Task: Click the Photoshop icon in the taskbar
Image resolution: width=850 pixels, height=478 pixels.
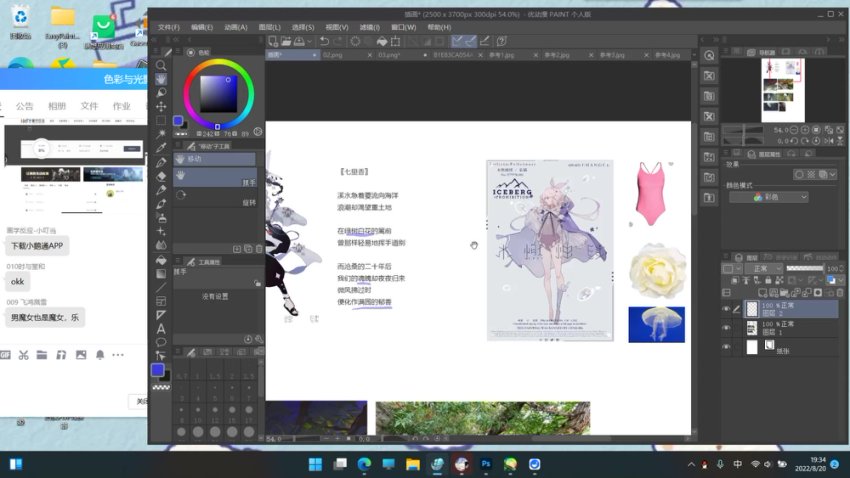Action: (x=486, y=465)
